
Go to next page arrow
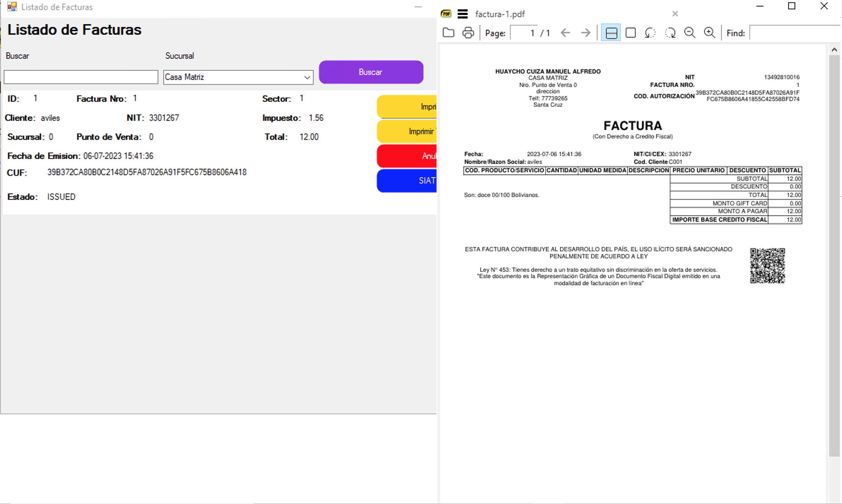585,33
